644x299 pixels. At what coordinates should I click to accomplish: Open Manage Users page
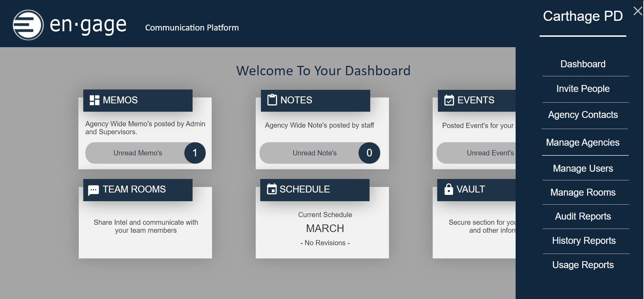(x=583, y=169)
